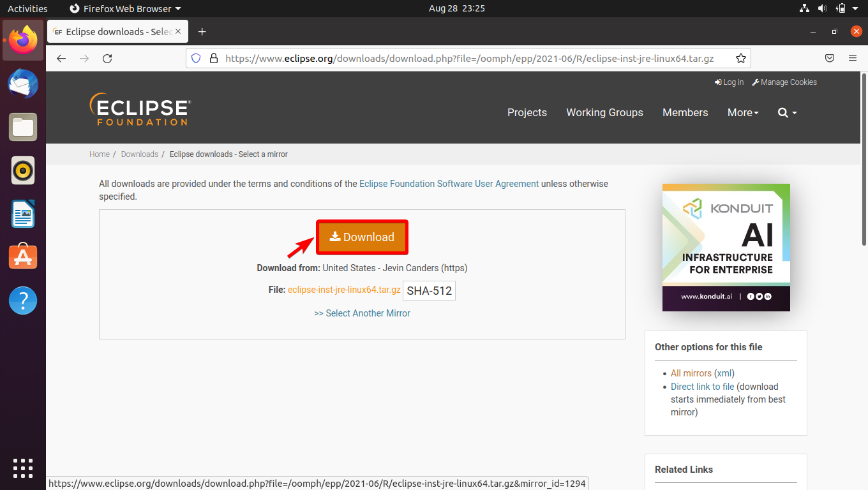Click the Eclipse Foundation logo

[x=139, y=108]
